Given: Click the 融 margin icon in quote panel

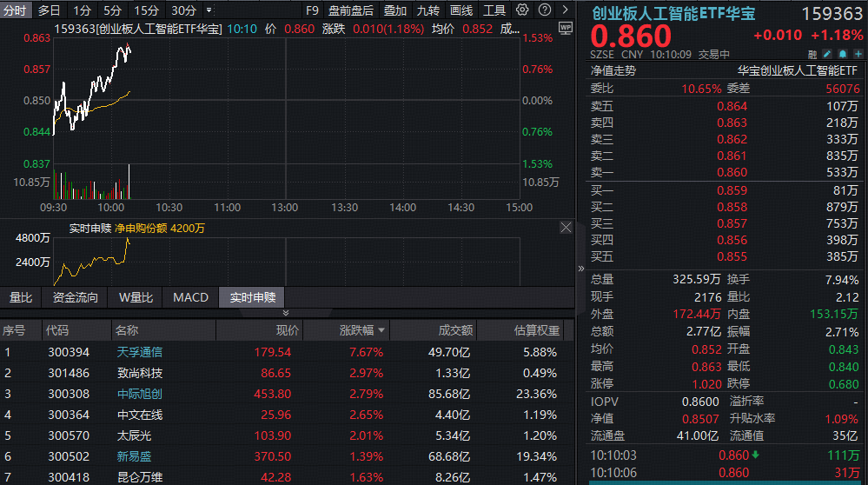Looking at the screenshot, I should (x=812, y=54).
